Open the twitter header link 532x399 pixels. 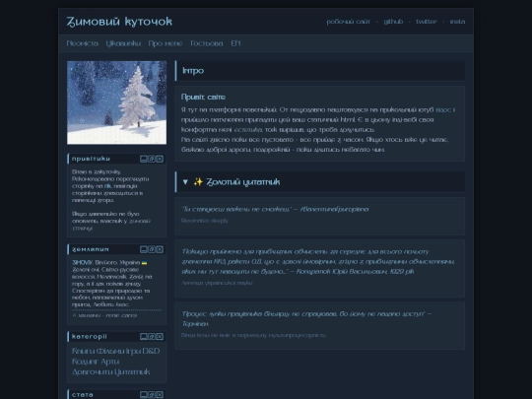click(x=427, y=22)
